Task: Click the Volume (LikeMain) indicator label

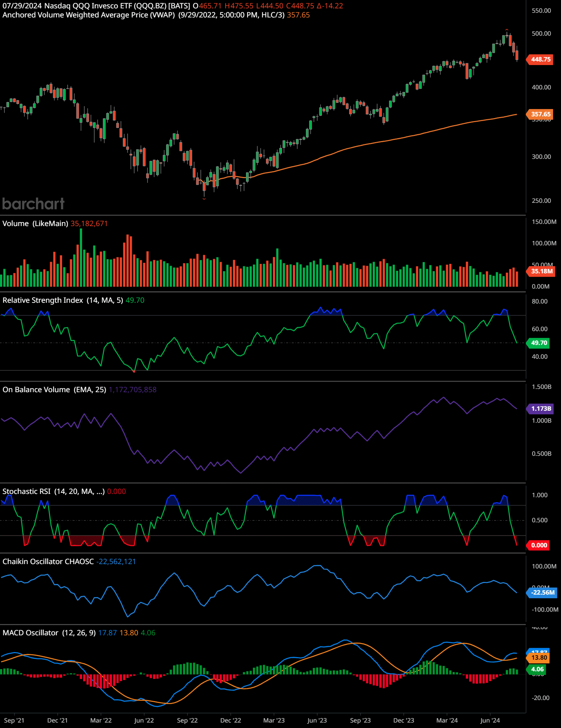Action: tap(35, 224)
